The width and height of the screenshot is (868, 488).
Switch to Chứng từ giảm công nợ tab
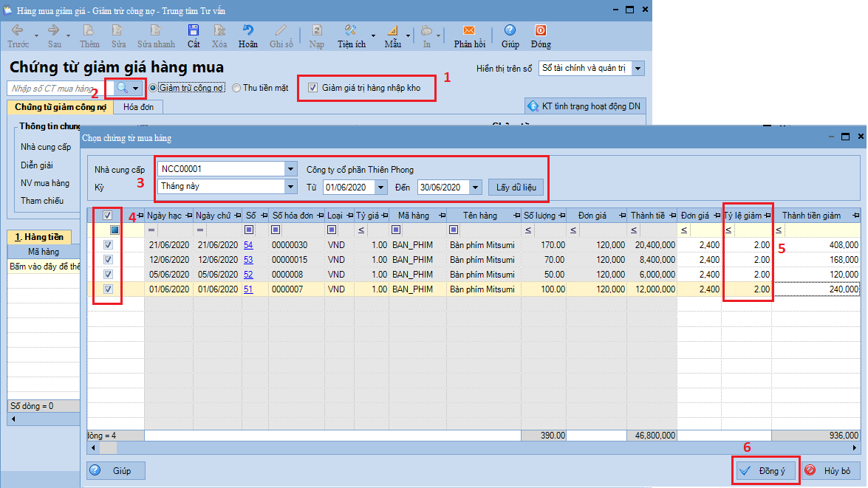[x=61, y=107]
